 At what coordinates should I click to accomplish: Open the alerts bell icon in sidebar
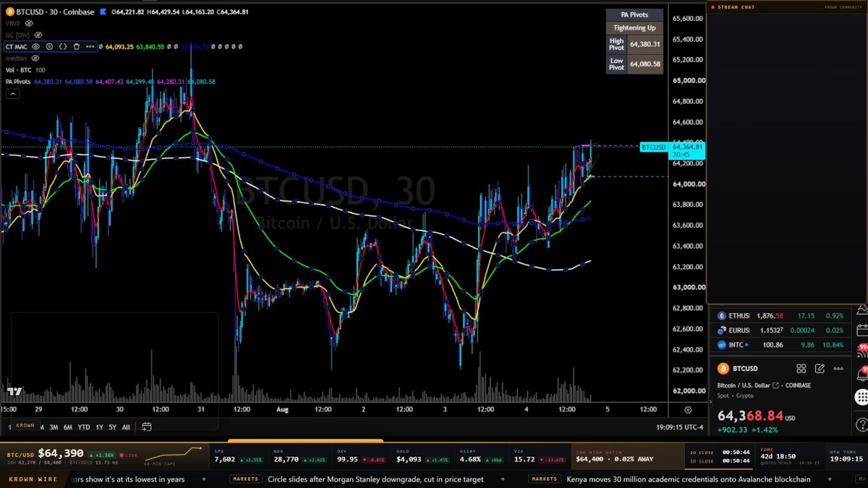coord(861,374)
